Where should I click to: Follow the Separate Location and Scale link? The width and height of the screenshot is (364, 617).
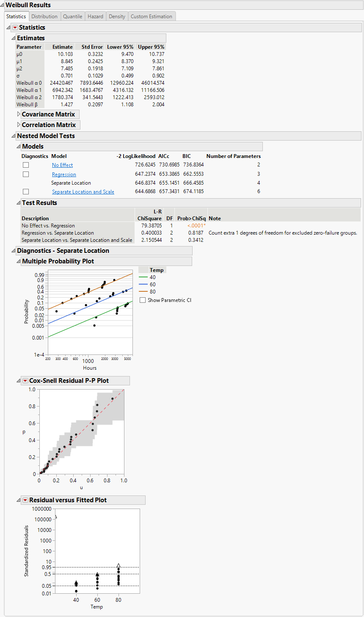click(x=83, y=191)
